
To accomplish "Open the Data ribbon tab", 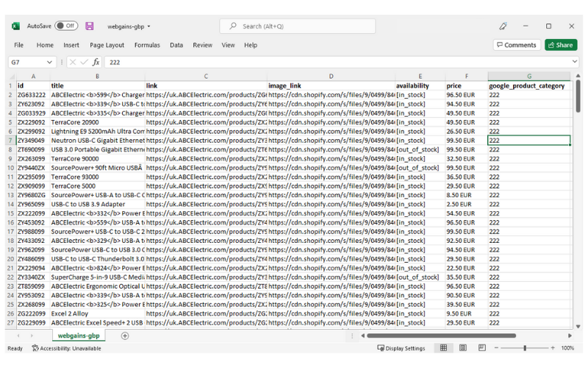I will tap(176, 45).
